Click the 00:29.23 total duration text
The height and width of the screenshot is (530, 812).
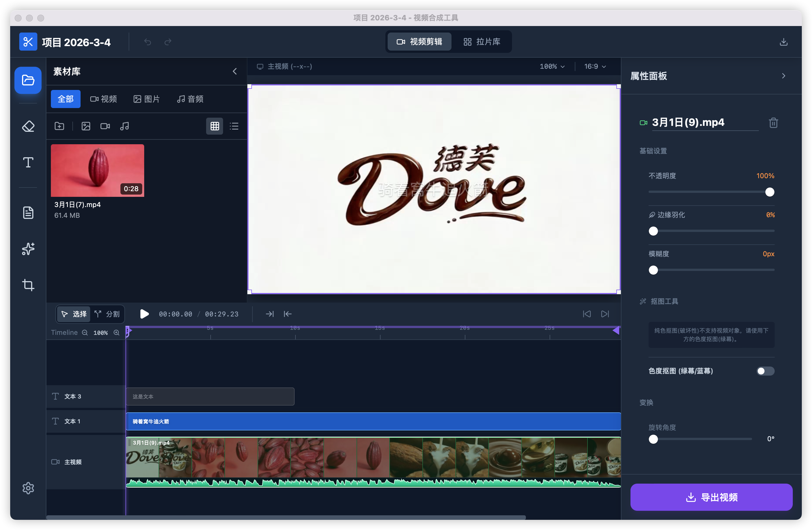click(221, 314)
